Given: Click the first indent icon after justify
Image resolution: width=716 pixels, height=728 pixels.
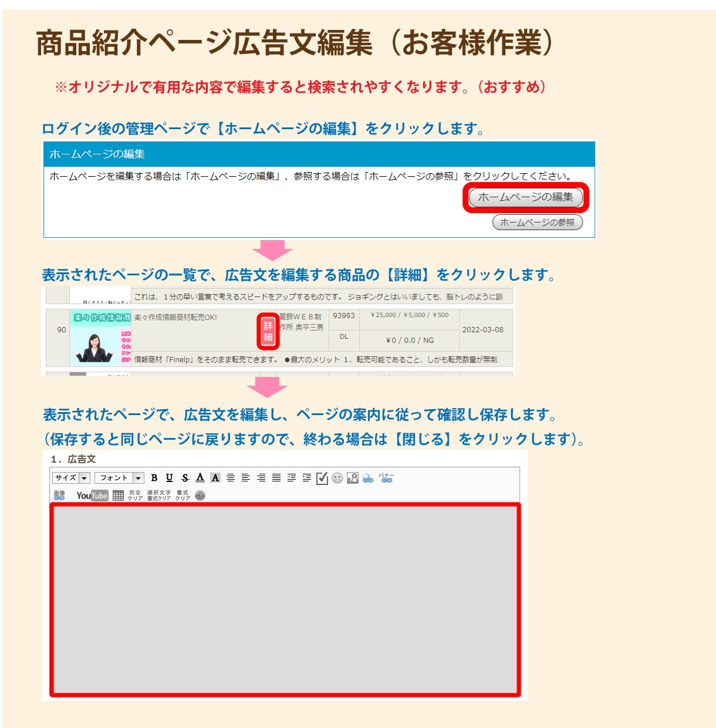Looking at the screenshot, I should click(292, 478).
